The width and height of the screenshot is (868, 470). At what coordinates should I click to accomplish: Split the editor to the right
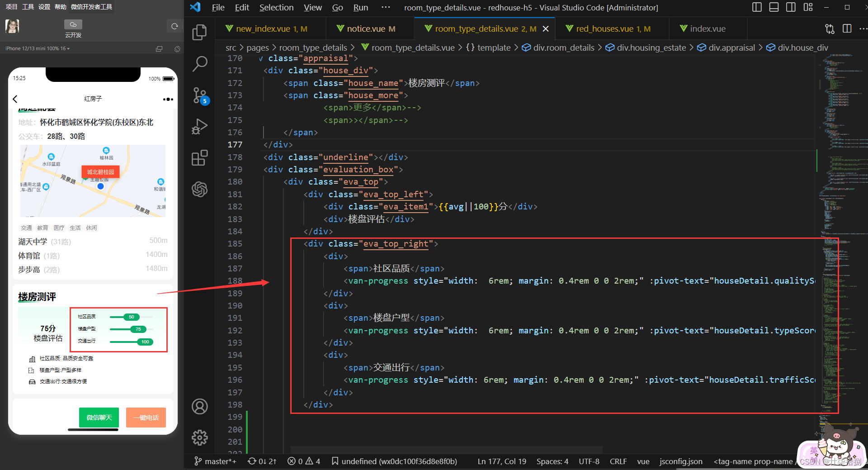tap(847, 28)
